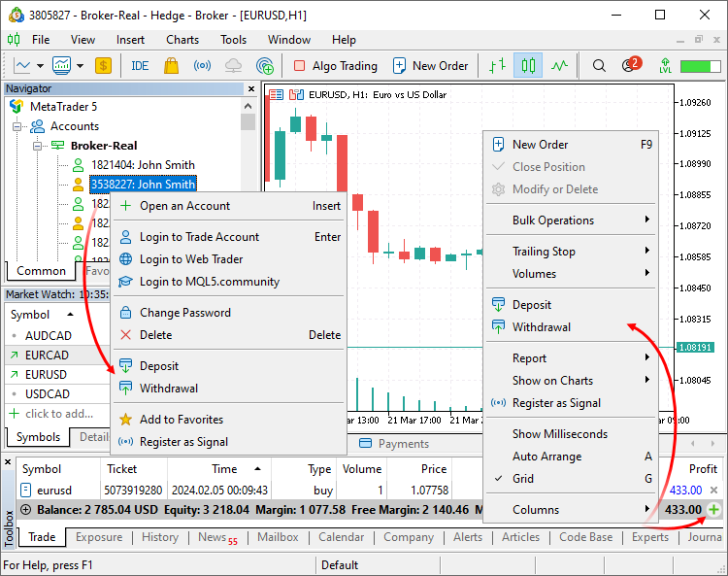This screenshot has width=728, height=576.
Task: Open the File menu
Action: (41, 40)
